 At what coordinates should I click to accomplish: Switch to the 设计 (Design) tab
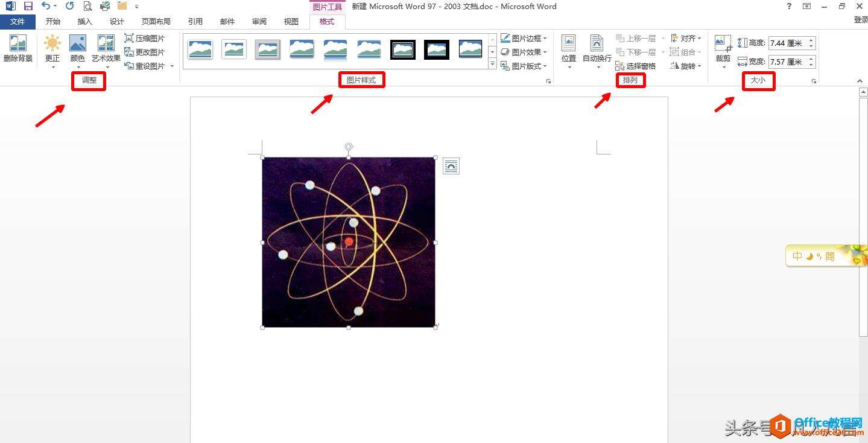[x=117, y=22]
